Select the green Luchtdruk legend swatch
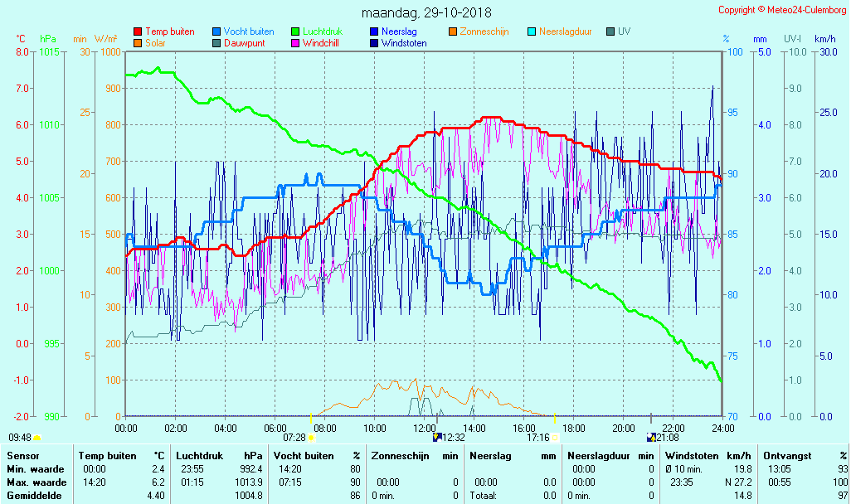Screen dimensions: 851x504 click(x=295, y=31)
